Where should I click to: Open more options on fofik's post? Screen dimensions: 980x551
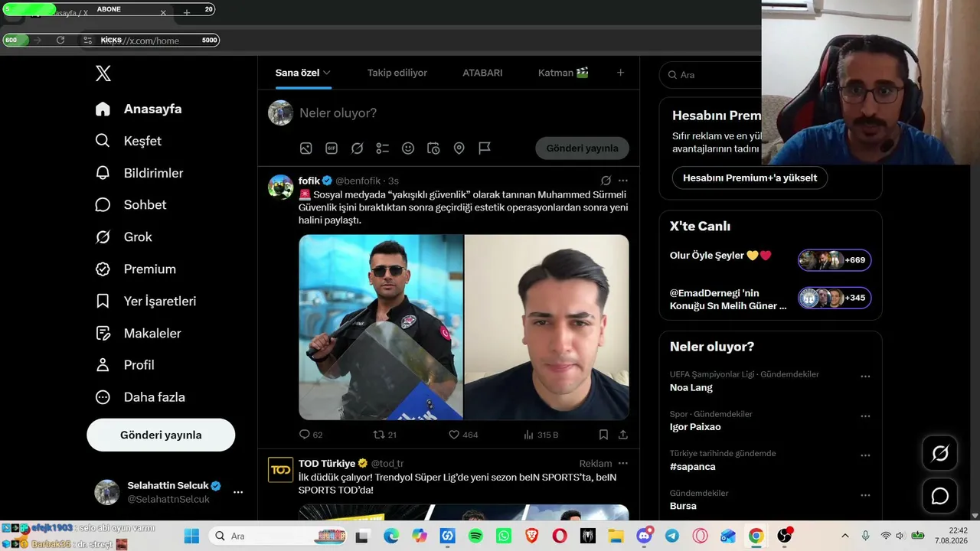pos(623,181)
